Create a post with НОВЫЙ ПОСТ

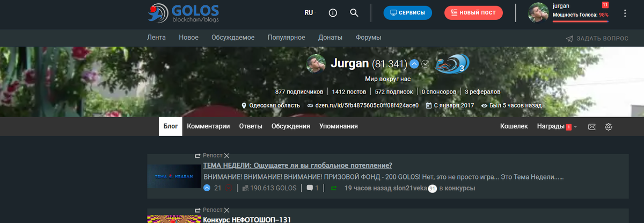(x=473, y=13)
